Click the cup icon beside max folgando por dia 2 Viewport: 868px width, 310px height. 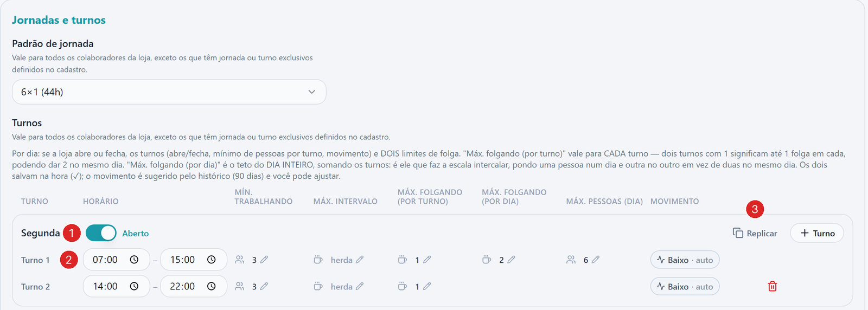487,260
